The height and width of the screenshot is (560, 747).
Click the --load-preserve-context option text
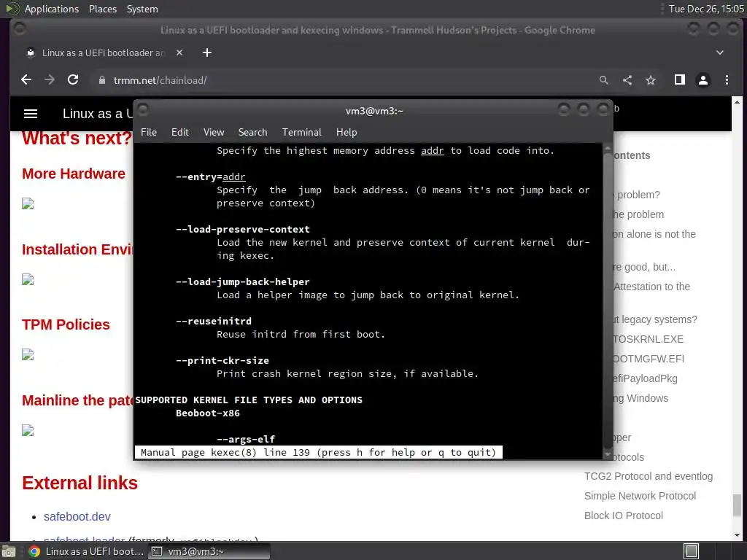(242, 229)
